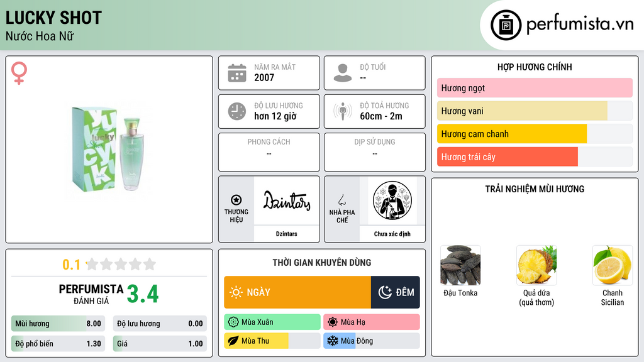Image resolution: width=644 pixels, height=362 pixels.
Task: Click the nose icon above Nhà pha chế
Action: (x=341, y=200)
